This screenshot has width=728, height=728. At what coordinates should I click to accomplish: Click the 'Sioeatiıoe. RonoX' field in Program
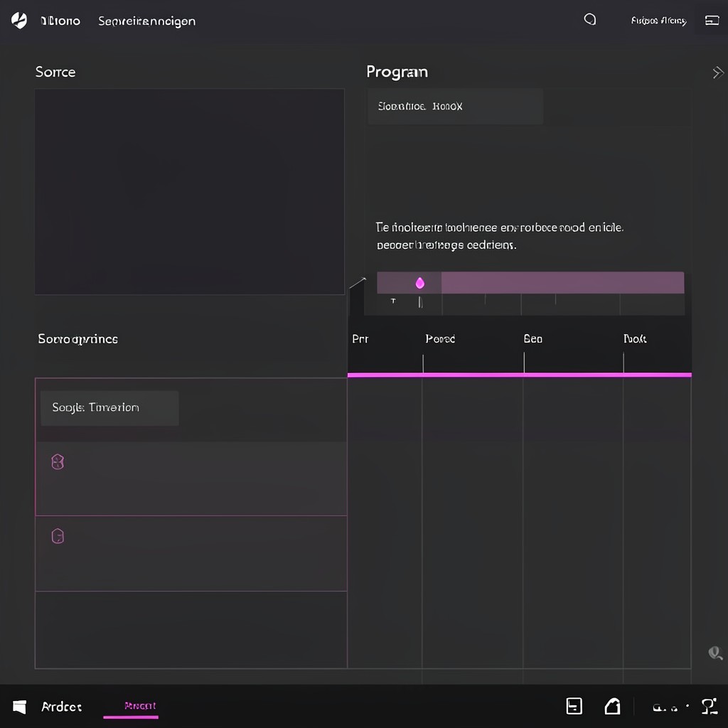pyautogui.click(x=455, y=107)
